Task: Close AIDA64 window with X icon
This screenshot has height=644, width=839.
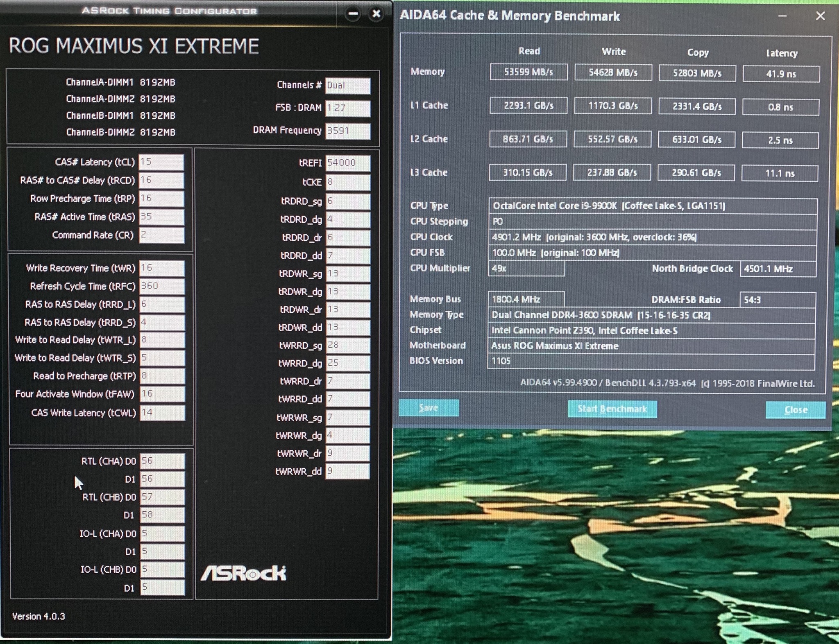Action: click(820, 16)
